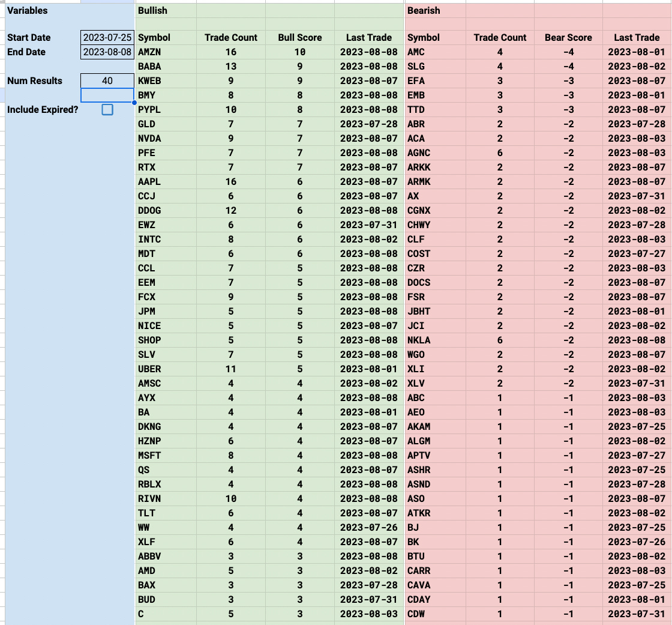Viewport: 672px width, 625px height.
Task: Click WW's last trade date 2023-07-26
Action: (369, 528)
